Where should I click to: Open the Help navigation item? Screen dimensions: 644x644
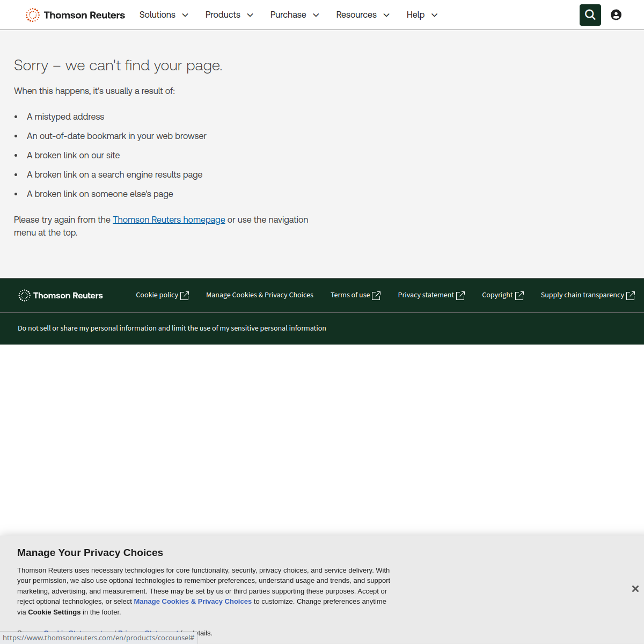[415, 15]
